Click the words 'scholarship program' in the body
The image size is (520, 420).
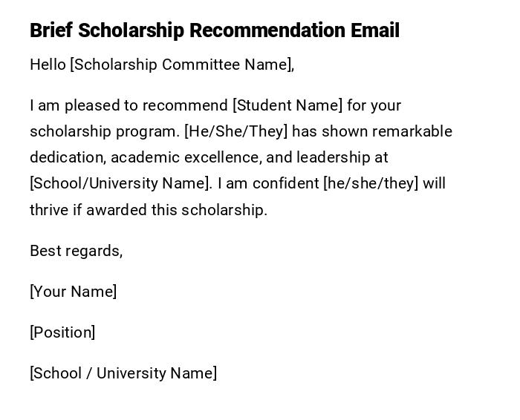(103, 131)
